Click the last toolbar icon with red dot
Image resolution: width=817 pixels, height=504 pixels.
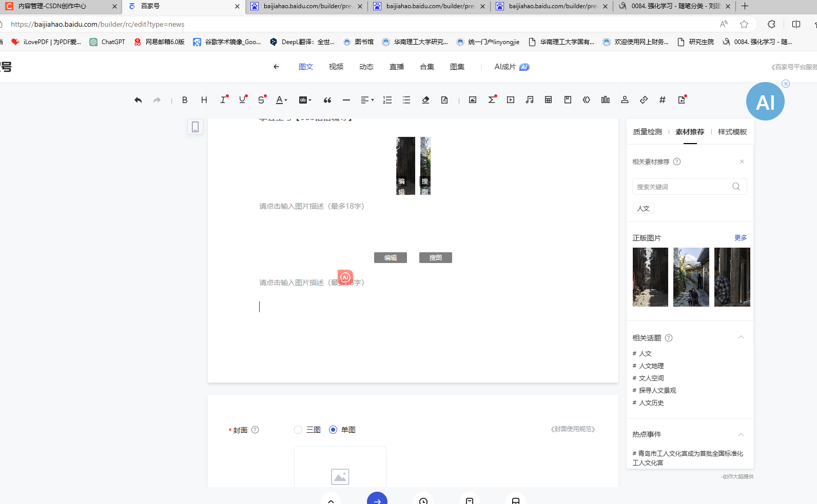(682, 100)
